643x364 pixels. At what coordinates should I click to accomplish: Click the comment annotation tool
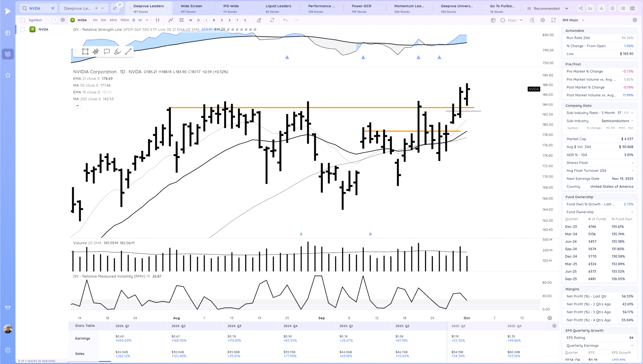click(107, 52)
